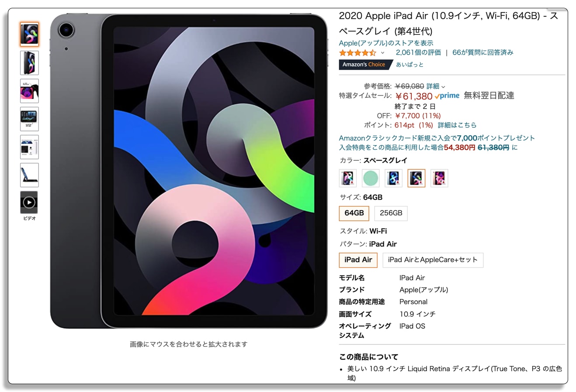Play the product video thumbnail

coord(29,203)
